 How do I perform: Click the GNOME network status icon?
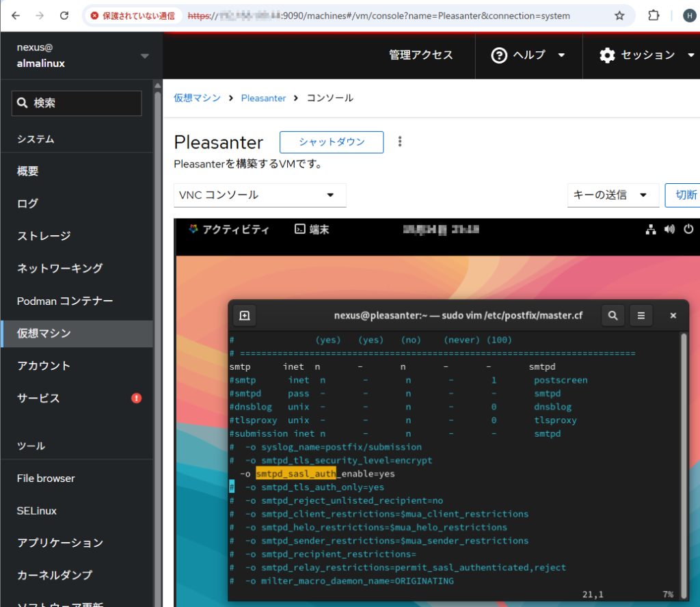(650, 230)
